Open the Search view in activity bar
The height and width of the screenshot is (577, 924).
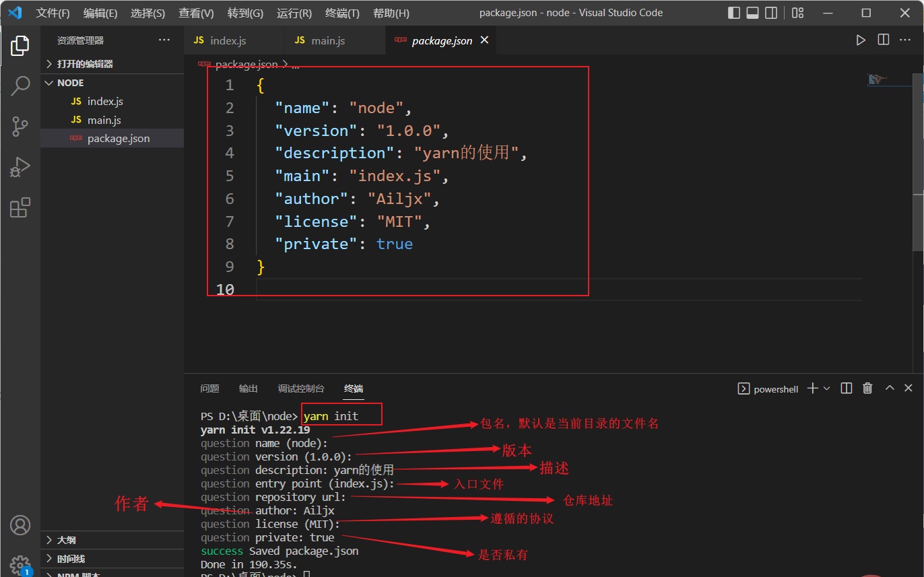pyautogui.click(x=20, y=86)
